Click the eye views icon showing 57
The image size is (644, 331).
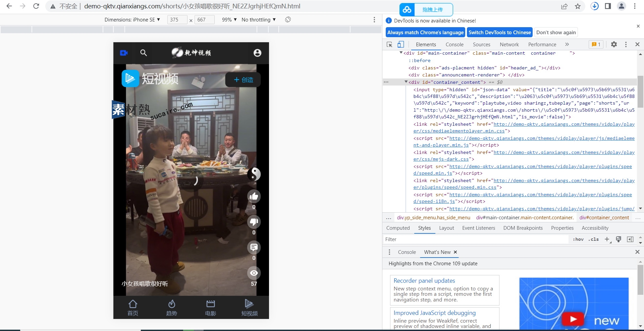[x=254, y=273]
